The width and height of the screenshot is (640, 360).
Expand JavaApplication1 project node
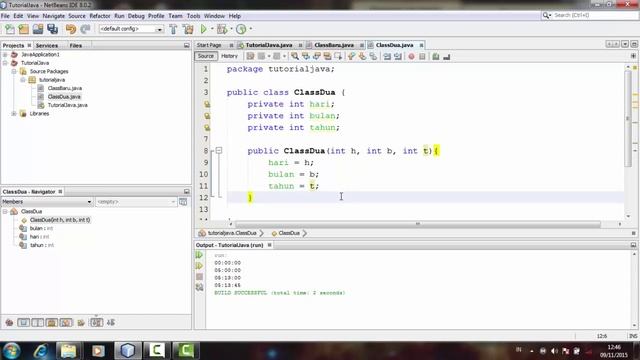click(x=5, y=54)
